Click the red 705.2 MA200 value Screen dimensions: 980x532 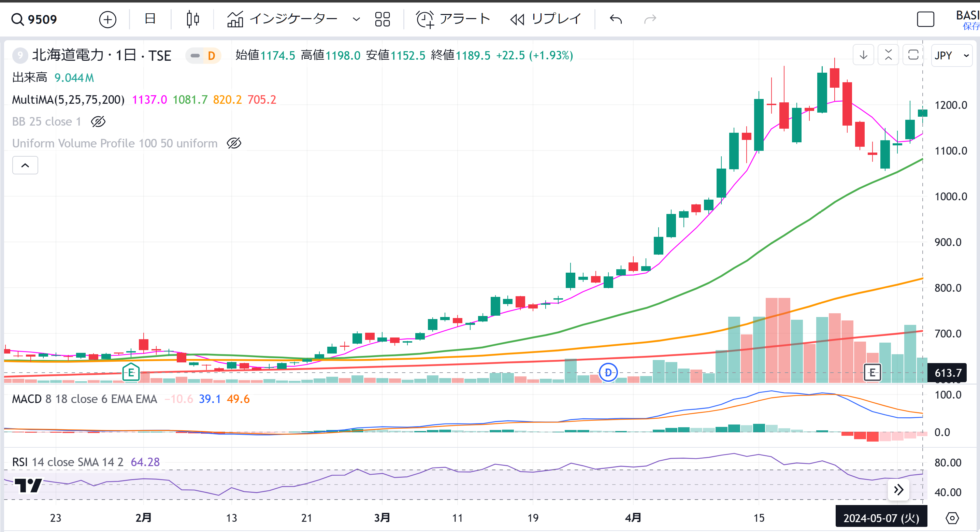point(262,100)
